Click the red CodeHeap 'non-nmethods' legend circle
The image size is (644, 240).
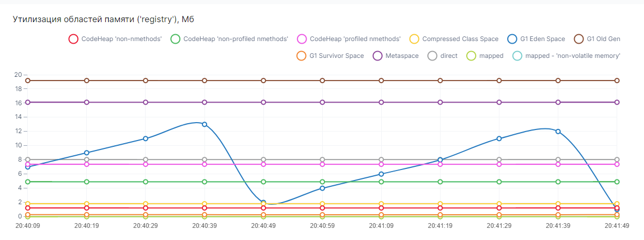74,39
